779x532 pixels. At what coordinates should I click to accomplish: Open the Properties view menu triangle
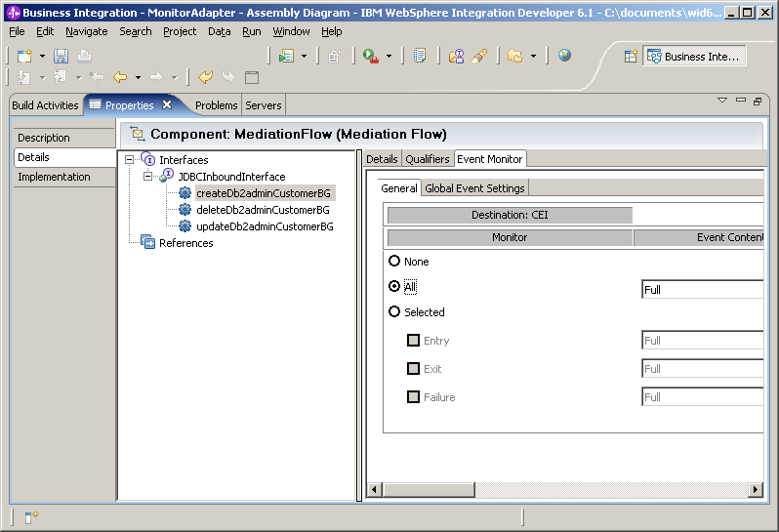[722, 101]
